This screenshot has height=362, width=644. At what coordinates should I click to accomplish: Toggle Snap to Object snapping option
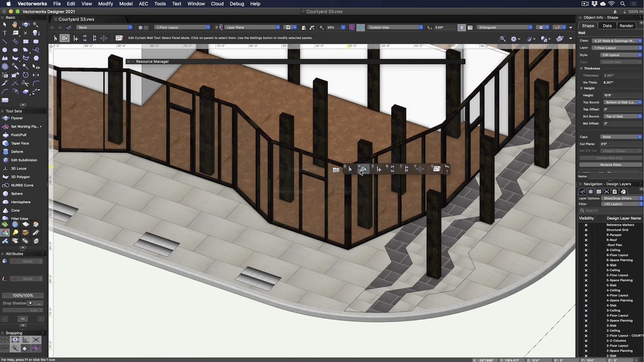(15, 340)
